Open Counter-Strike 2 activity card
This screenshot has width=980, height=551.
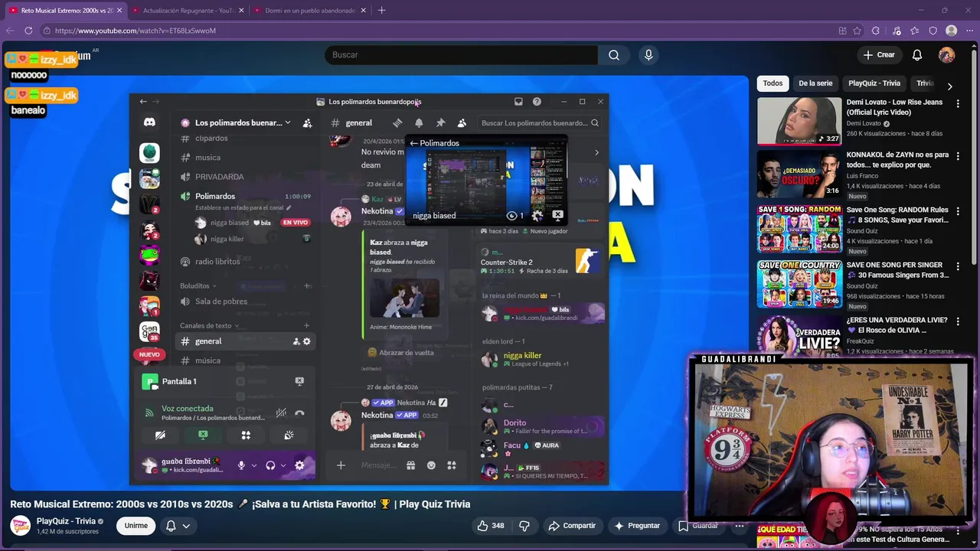point(540,260)
